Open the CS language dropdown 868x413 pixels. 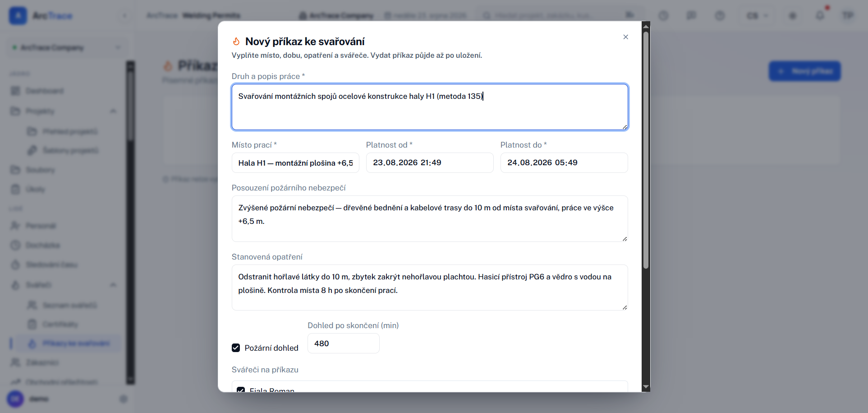(757, 16)
